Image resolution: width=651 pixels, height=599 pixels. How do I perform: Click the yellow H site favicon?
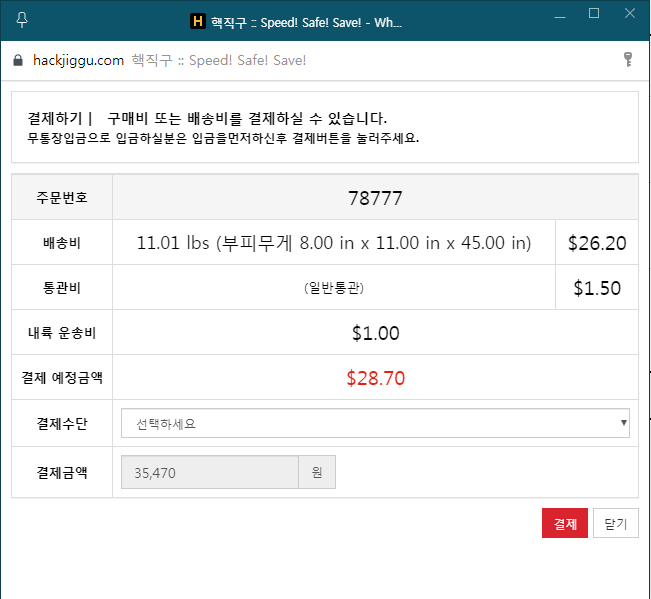197,21
